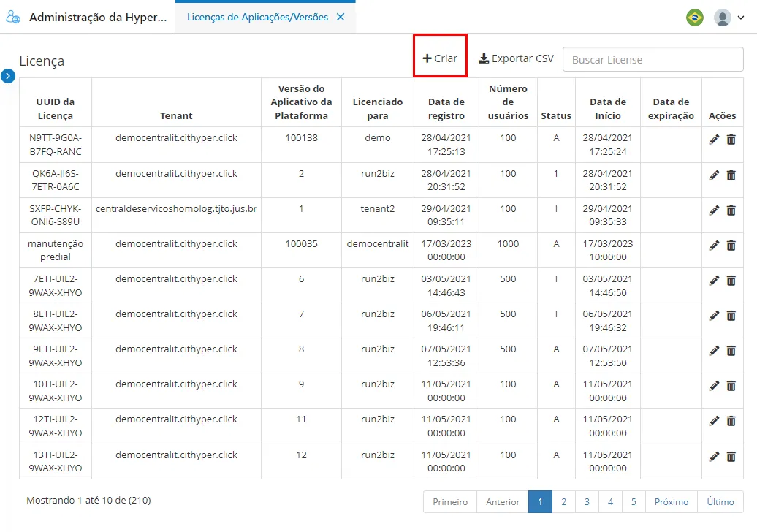
Task: Edit the SXFP-CHYK-ONI6-S89U license
Action: [714, 210]
